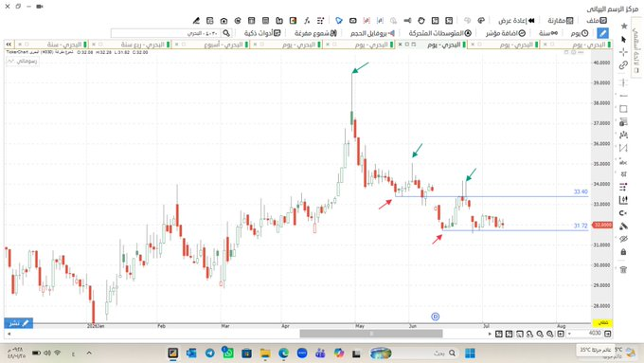The width and height of the screenshot is (644, 363).
Task: Click the blue D dividend marker
Action: click(x=436, y=317)
